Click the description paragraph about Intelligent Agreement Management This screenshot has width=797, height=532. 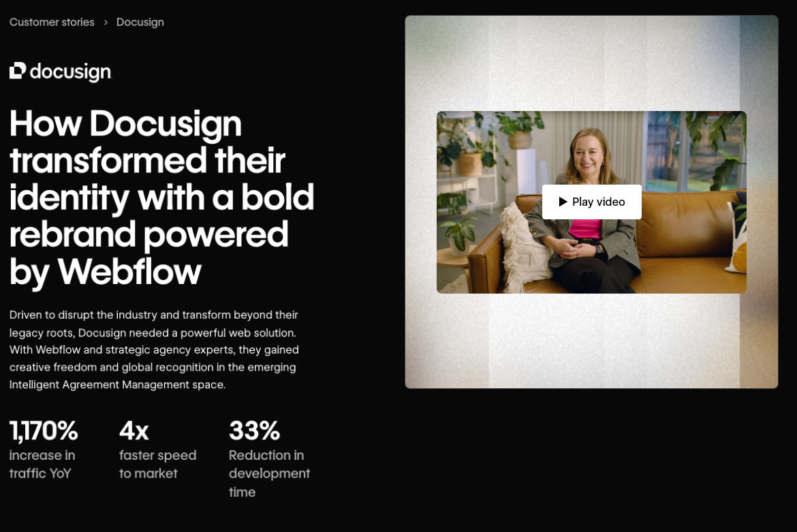154,349
